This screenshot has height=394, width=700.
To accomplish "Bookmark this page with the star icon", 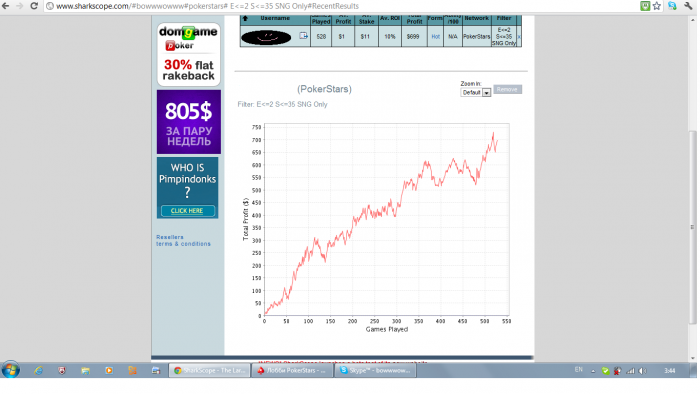I will coord(657,6).
